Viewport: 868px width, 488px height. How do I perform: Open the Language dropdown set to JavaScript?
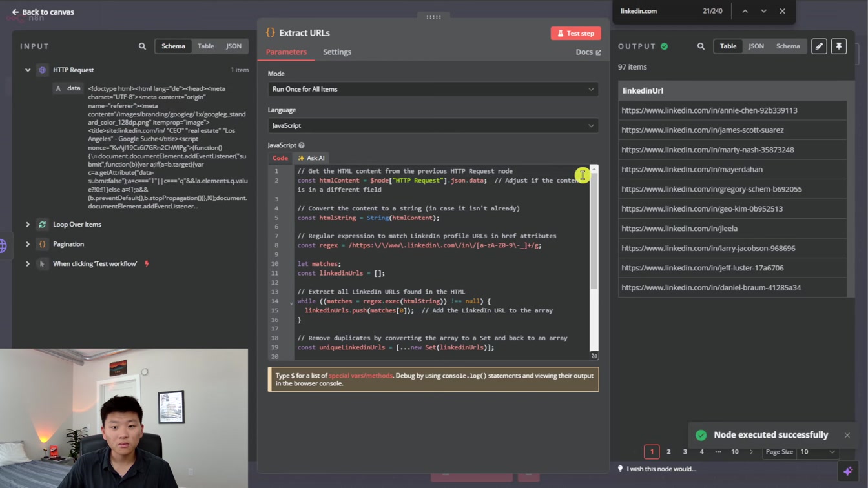[x=433, y=125]
